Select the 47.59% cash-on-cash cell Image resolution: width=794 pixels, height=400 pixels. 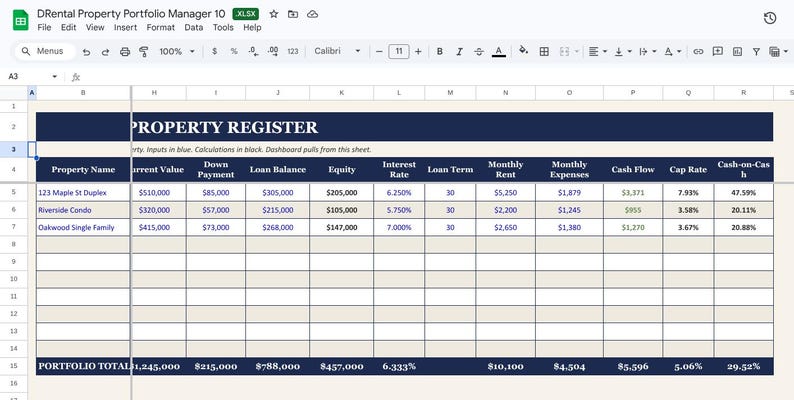(x=743, y=192)
